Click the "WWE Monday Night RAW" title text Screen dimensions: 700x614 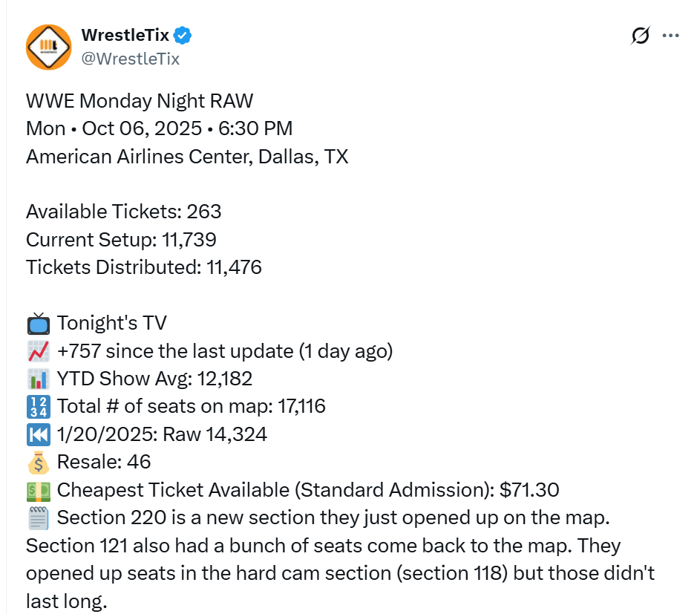[140, 101]
